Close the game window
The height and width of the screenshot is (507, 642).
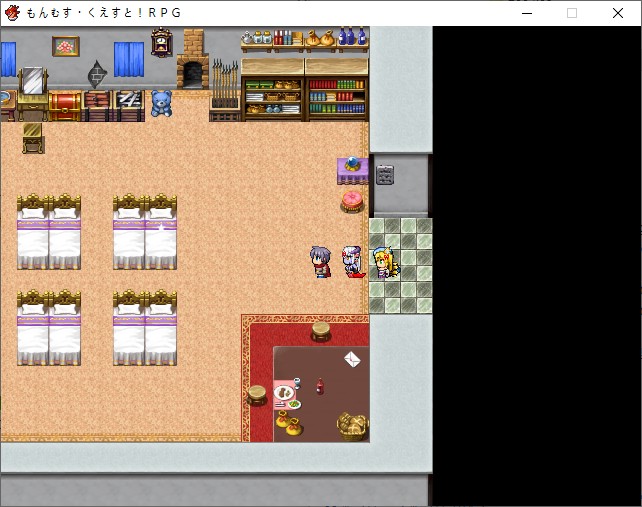618,13
